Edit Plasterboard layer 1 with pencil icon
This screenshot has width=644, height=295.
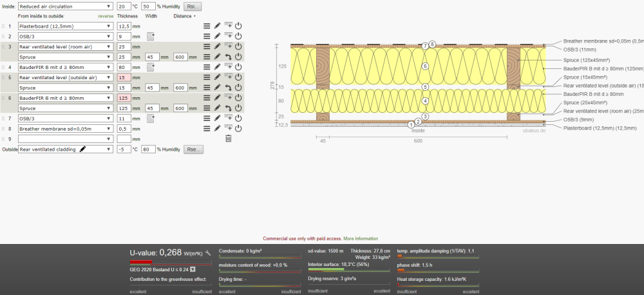pos(217,26)
